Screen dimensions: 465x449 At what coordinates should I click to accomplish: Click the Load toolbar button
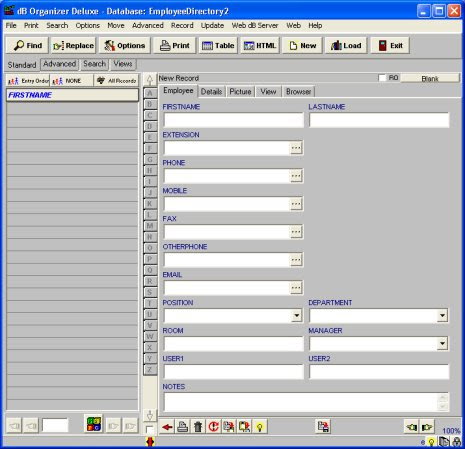point(346,45)
